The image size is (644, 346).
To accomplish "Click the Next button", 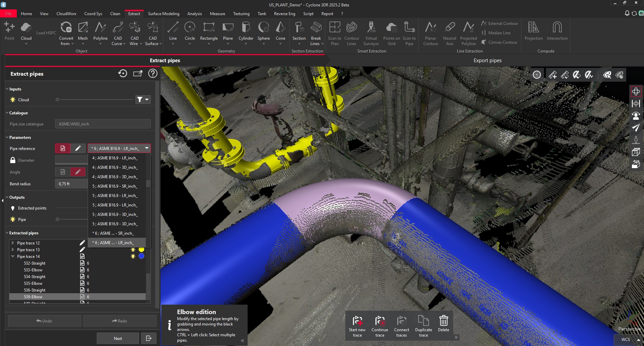I will 118,338.
